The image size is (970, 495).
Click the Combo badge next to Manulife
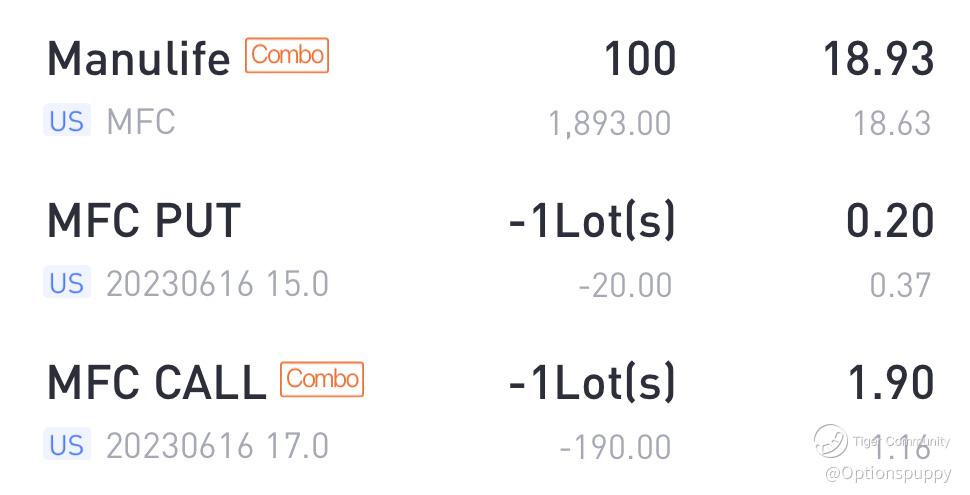click(287, 55)
